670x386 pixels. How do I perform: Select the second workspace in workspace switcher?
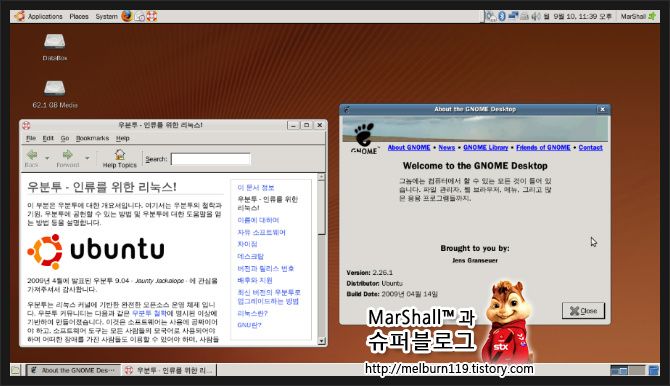(x=637, y=370)
